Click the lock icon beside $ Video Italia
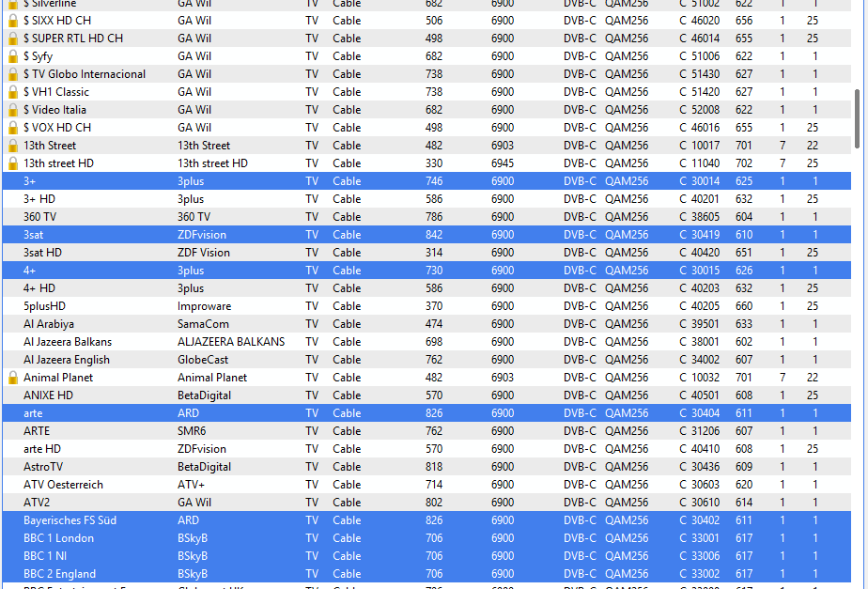 tap(13, 110)
